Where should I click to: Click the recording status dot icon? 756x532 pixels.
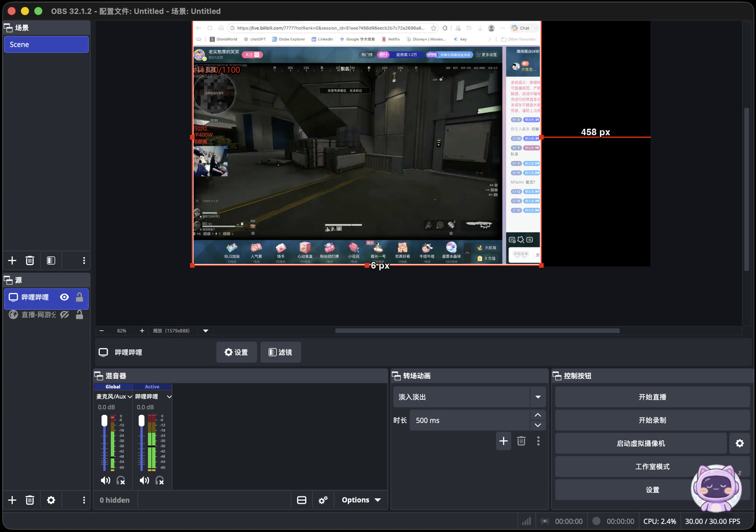click(x=596, y=521)
